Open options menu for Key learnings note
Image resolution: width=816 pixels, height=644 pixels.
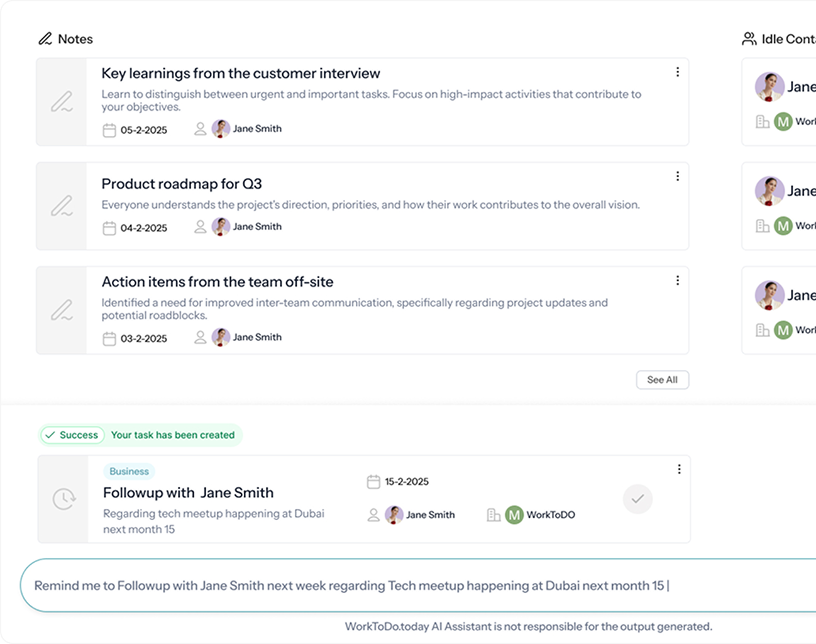678,72
